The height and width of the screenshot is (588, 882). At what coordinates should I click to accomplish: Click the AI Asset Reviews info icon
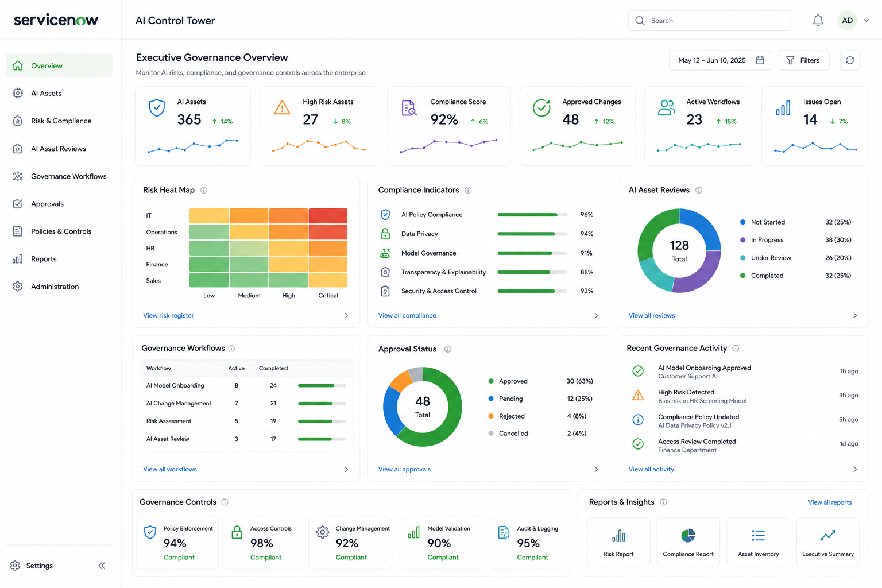point(699,190)
